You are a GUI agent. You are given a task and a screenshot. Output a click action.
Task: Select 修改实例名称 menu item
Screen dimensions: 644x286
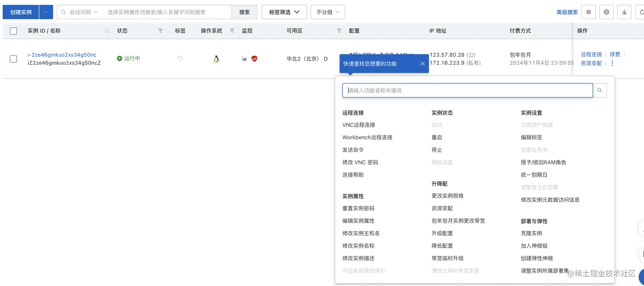358,246
